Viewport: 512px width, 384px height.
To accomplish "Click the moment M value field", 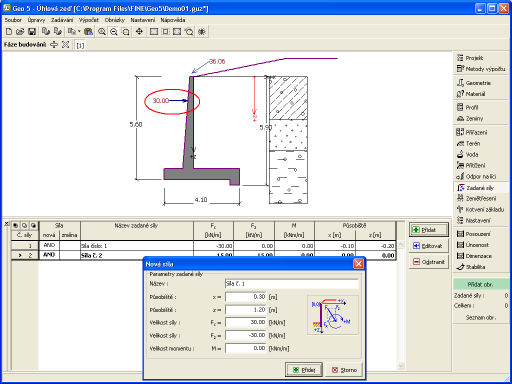I will pos(246,348).
